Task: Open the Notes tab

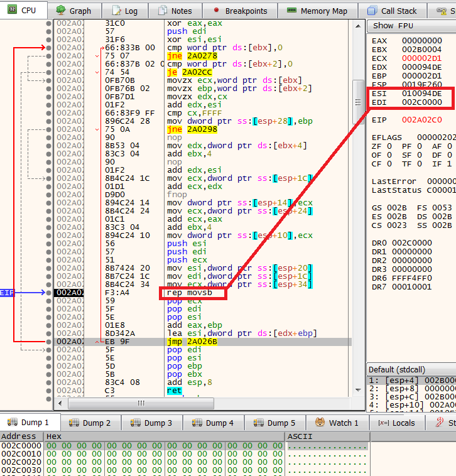Action: coord(175,11)
